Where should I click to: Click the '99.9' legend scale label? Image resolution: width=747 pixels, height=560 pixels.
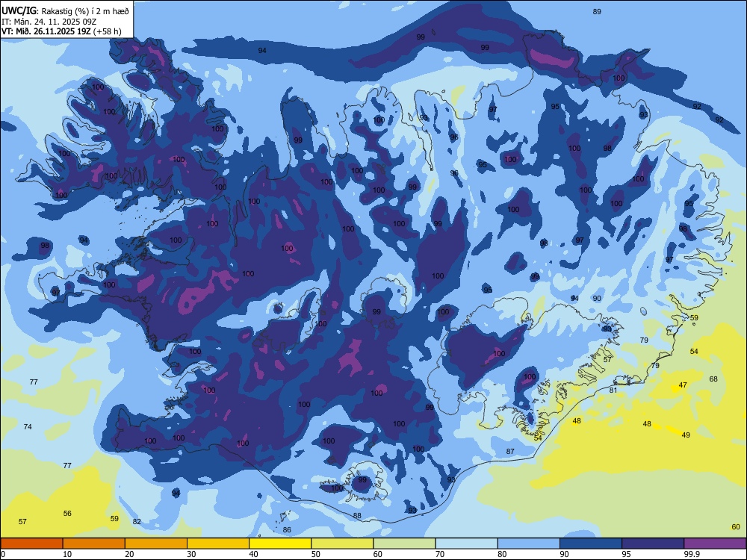pyautogui.click(x=692, y=554)
